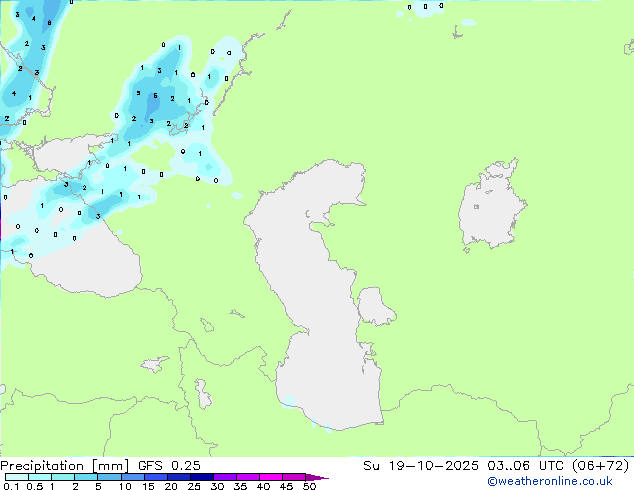Select the 30–35 mm purple legend box

click(x=224, y=477)
